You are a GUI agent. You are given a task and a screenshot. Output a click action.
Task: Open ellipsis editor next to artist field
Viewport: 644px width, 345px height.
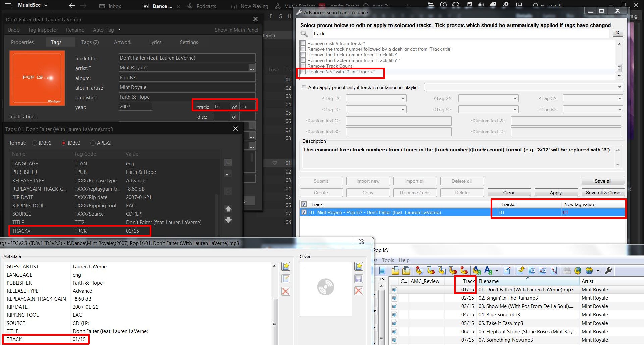(x=252, y=68)
